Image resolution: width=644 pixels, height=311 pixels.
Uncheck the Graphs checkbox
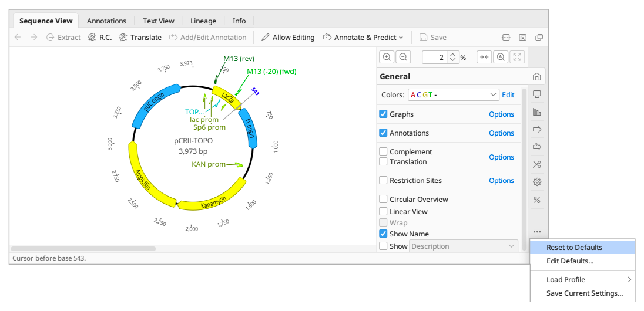(x=384, y=114)
